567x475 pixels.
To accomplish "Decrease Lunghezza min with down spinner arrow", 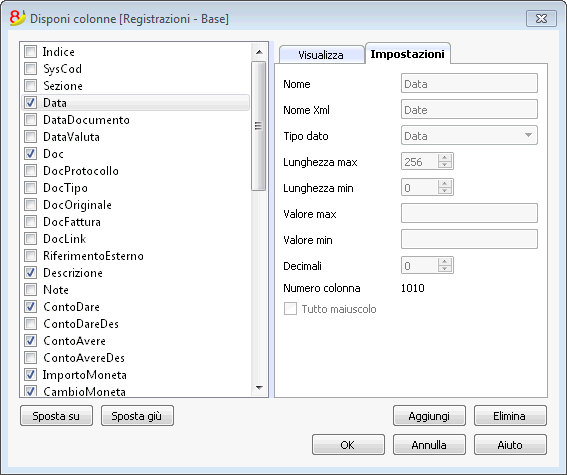I will (445, 191).
